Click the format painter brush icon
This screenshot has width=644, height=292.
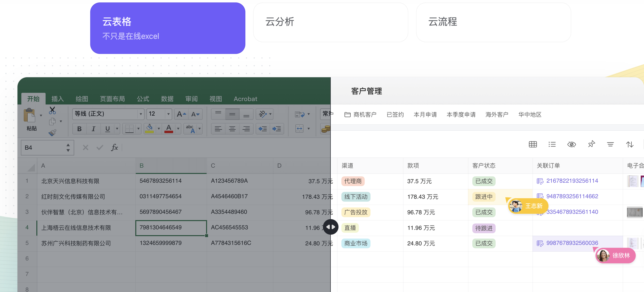coord(52,132)
